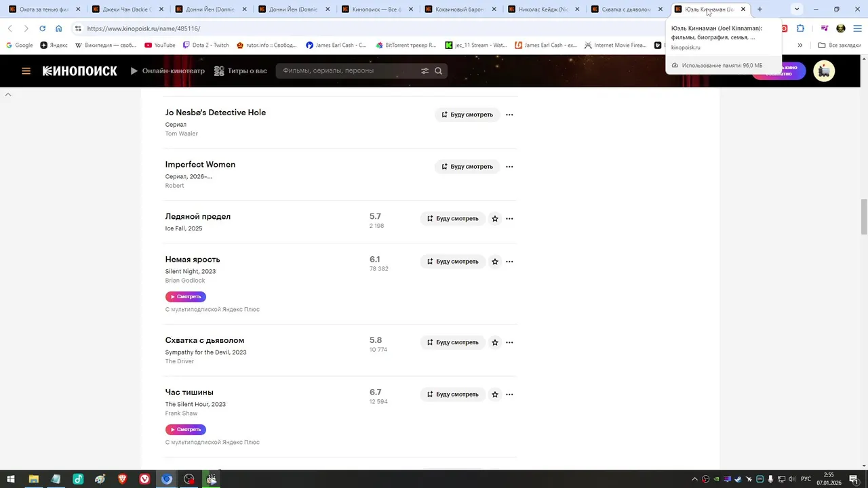Open the Imperfect Women title link

point(200,165)
